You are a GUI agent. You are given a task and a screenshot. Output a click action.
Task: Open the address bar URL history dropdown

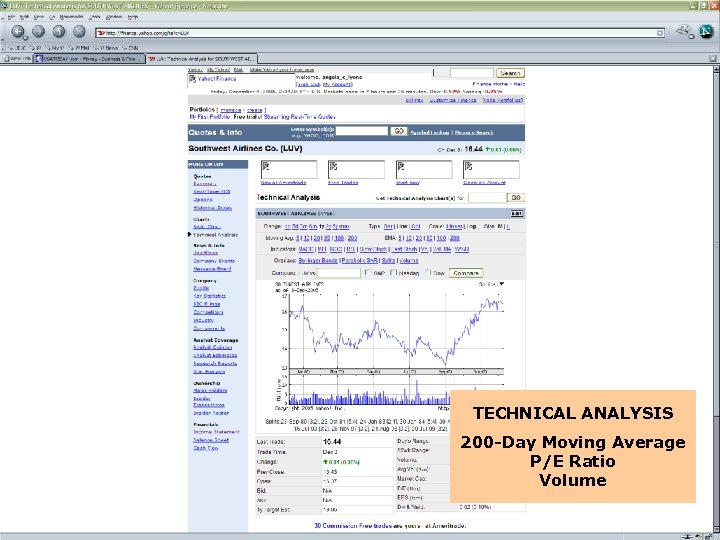660,33
